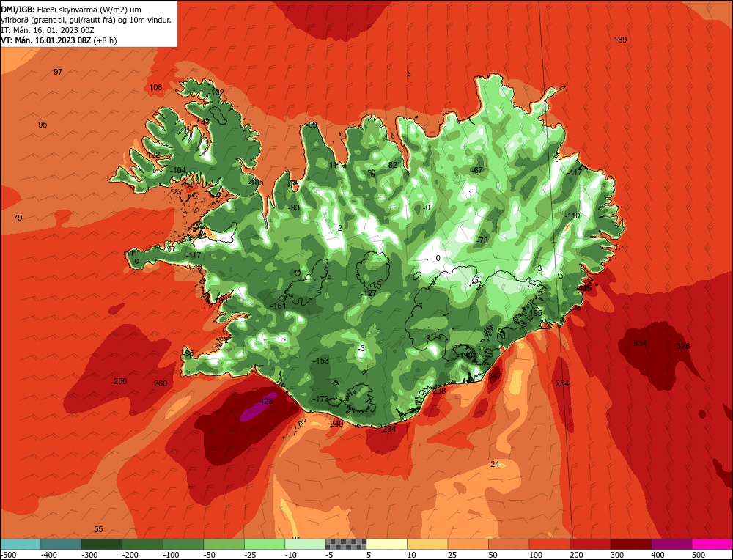This screenshot has height=560, width=733.
Task: Click the -111 value in north Iceland
Action: pyautogui.click(x=333, y=165)
